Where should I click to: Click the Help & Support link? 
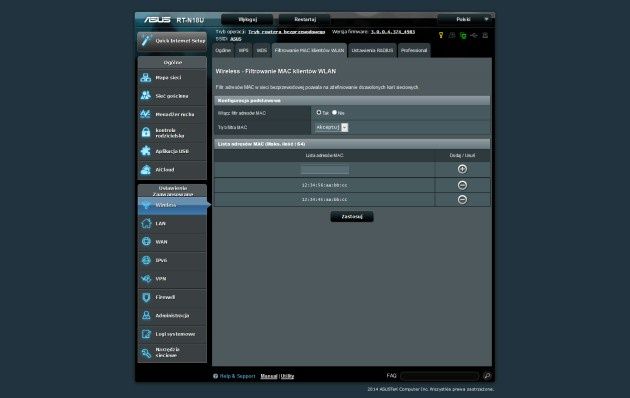tap(237, 376)
